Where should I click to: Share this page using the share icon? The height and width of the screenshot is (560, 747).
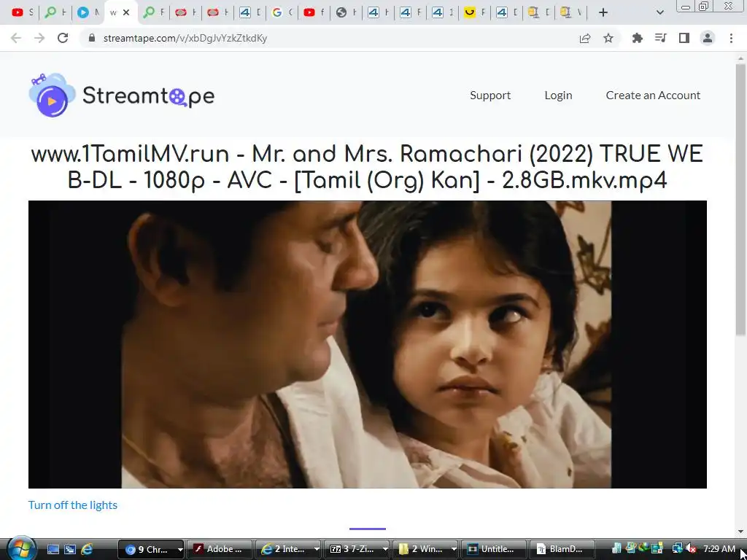[x=585, y=38]
